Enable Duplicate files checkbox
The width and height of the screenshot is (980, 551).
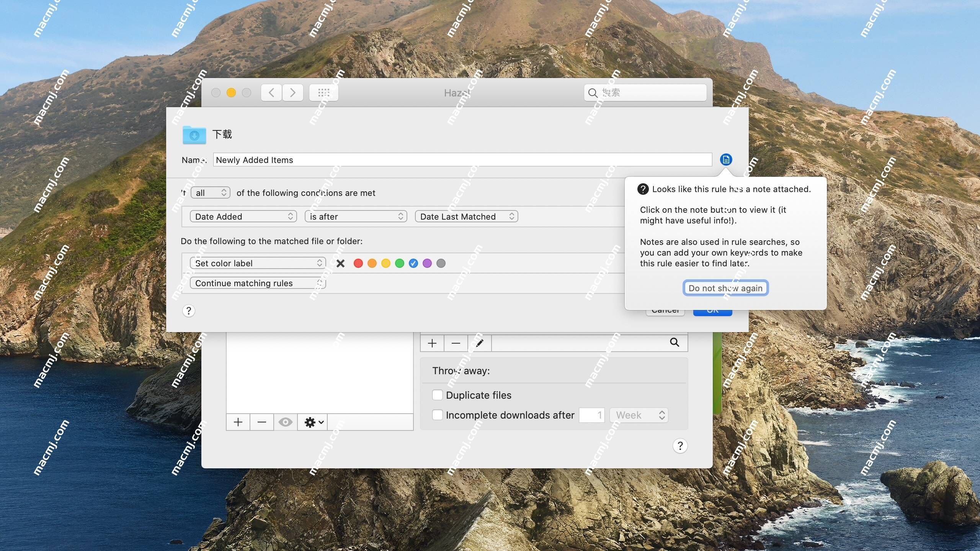437,395
